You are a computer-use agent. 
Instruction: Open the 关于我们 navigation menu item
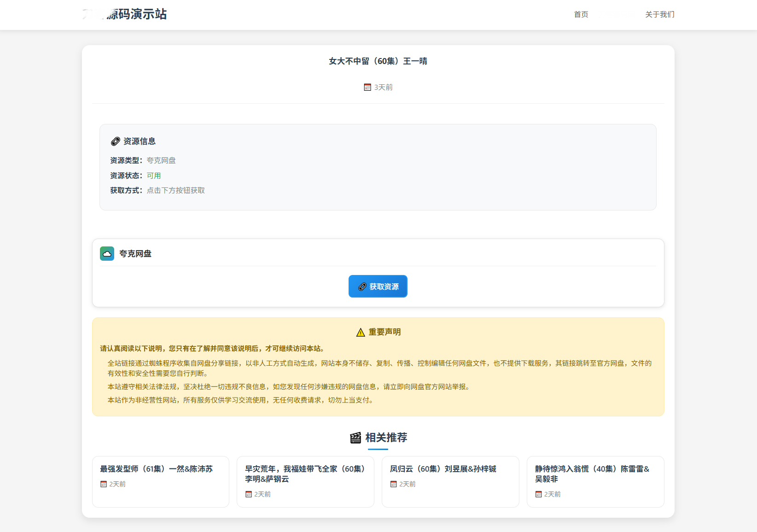(659, 15)
